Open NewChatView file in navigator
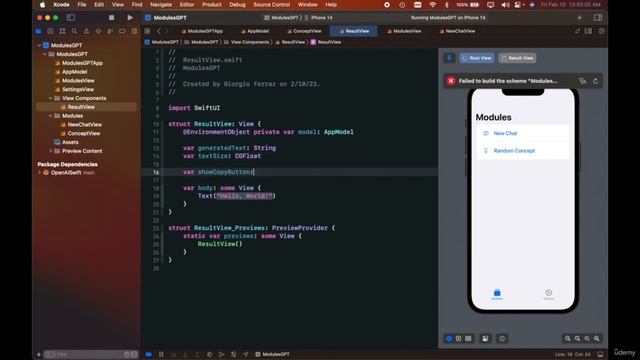 [84, 124]
